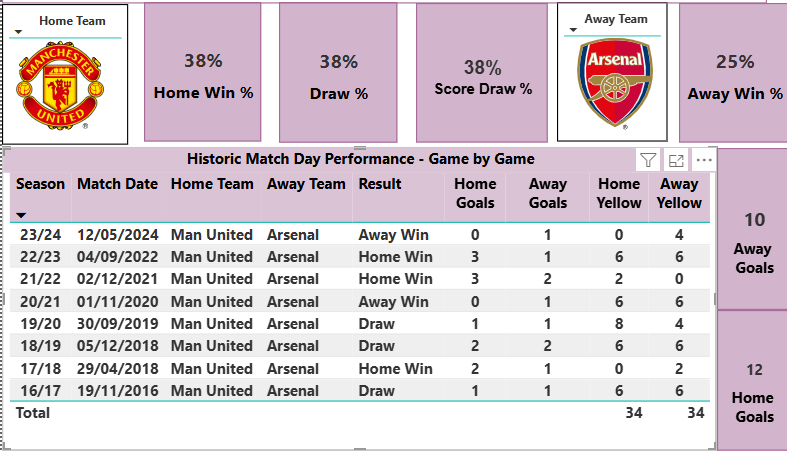787x451 pixels.
Task: Sort table by Match Date column header
Action: pyautogui.click(x=117, y=184)
